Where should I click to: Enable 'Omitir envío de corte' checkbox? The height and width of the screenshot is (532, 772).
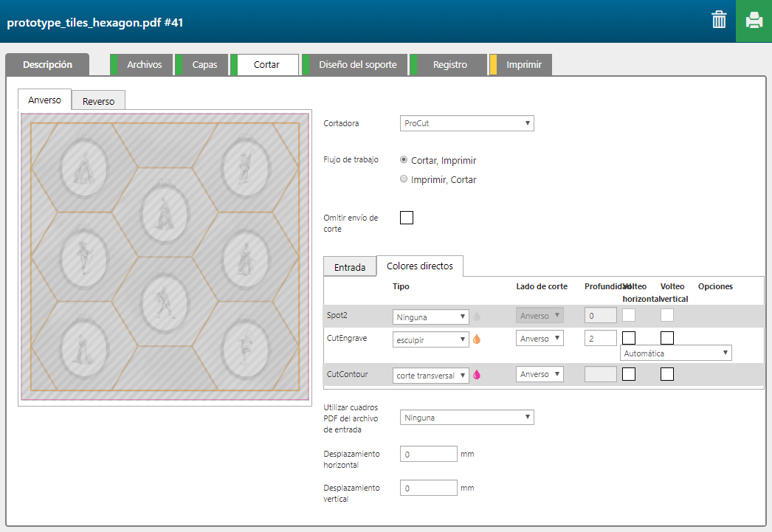coord(406,218)
